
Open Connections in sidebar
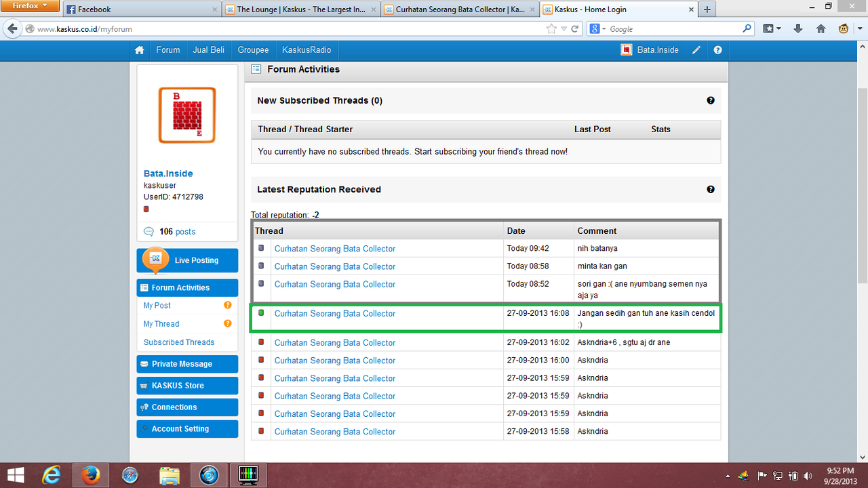(x=188, y=407)
